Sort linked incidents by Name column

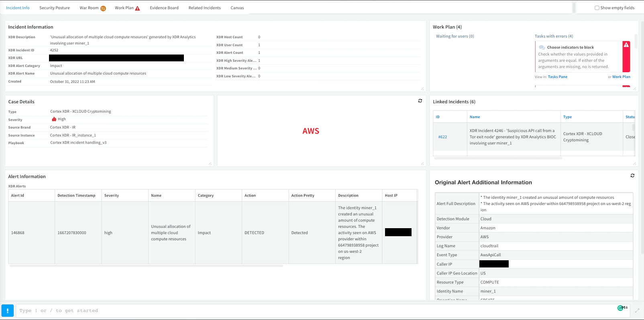[475, 117]
